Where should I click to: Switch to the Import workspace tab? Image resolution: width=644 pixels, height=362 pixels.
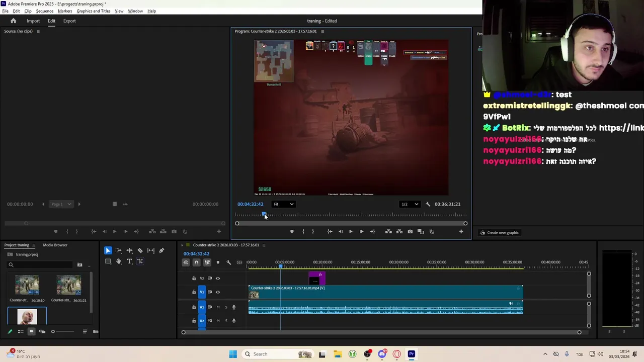pos(33,21)
